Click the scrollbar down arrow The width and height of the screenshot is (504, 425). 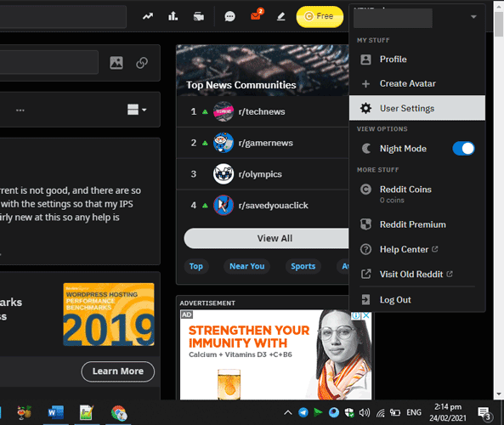click(x=499, y=394)
